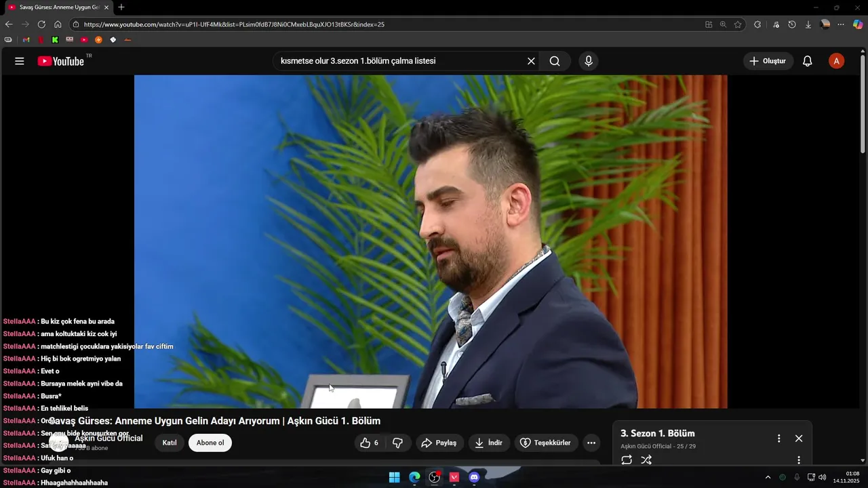Open Discord from the taskbar
868x488 pixels.
(x=475, y=477)
